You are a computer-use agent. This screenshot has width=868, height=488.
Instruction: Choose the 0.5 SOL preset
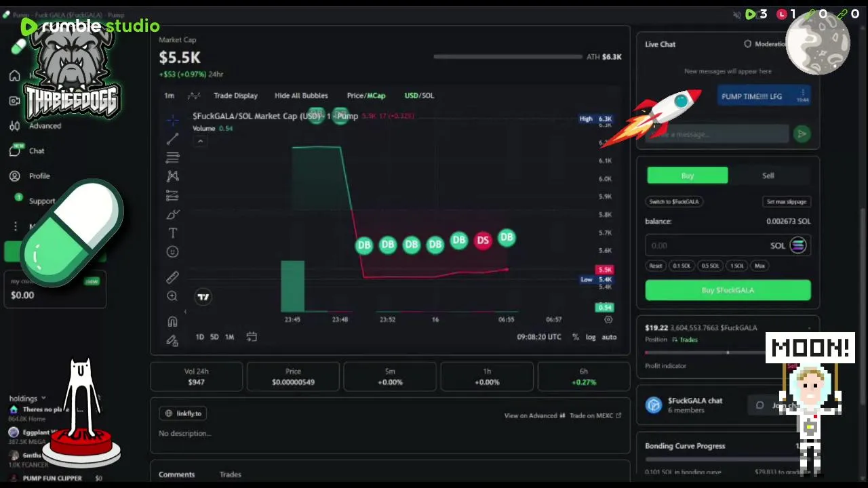click(710, 266)
